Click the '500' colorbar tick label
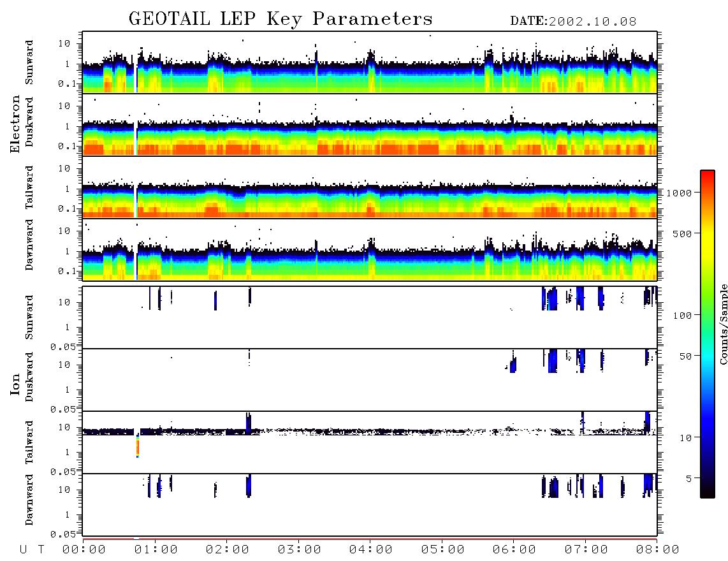728x561 pixels. [682, 233]
